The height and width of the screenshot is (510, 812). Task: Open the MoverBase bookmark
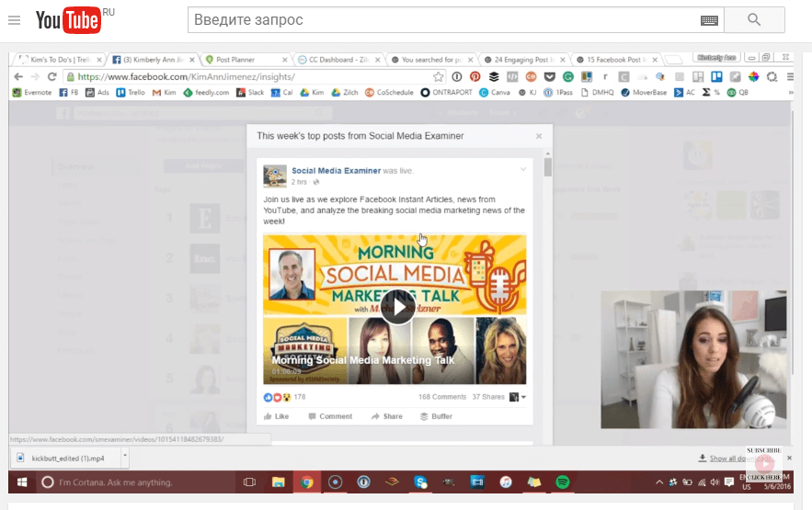pos(644,93)
